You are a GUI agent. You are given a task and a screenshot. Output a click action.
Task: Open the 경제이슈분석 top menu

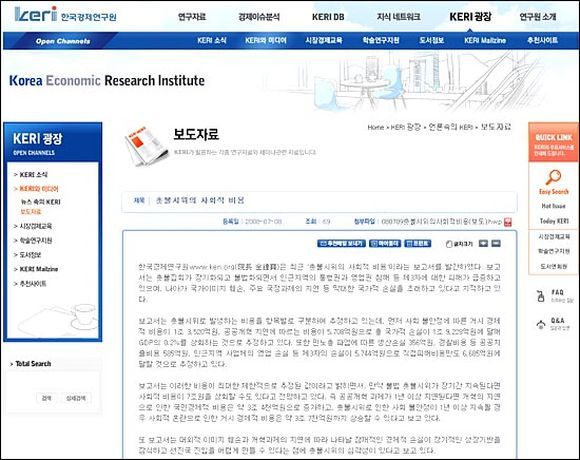[259, 17]
